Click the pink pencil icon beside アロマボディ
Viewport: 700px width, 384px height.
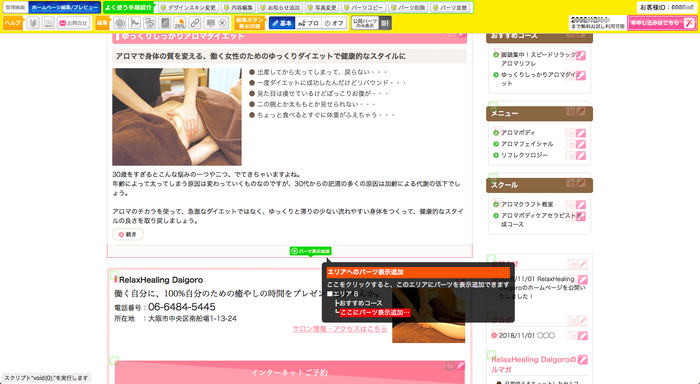(x=580, y=133)
